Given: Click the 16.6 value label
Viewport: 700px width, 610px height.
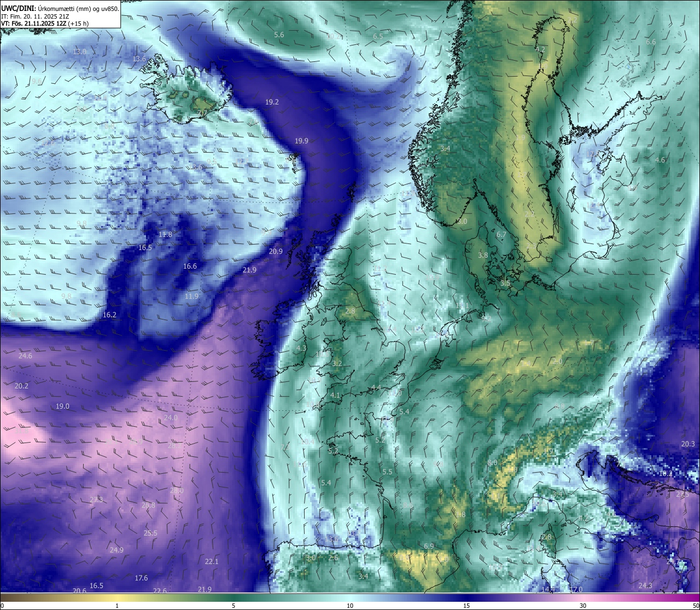Looking at the screenshot, I should tap(190, 266).
